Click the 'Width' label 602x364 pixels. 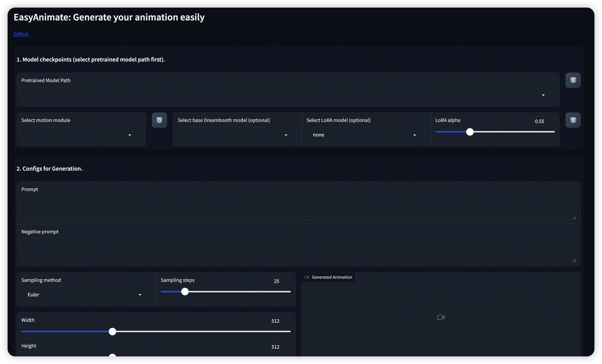[x=28, y=320]
